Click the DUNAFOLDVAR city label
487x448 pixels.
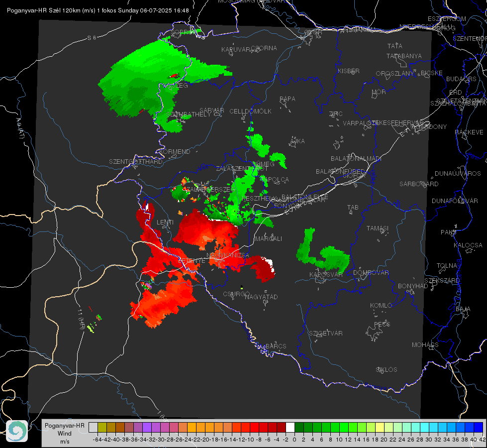(x=455, y=201)
